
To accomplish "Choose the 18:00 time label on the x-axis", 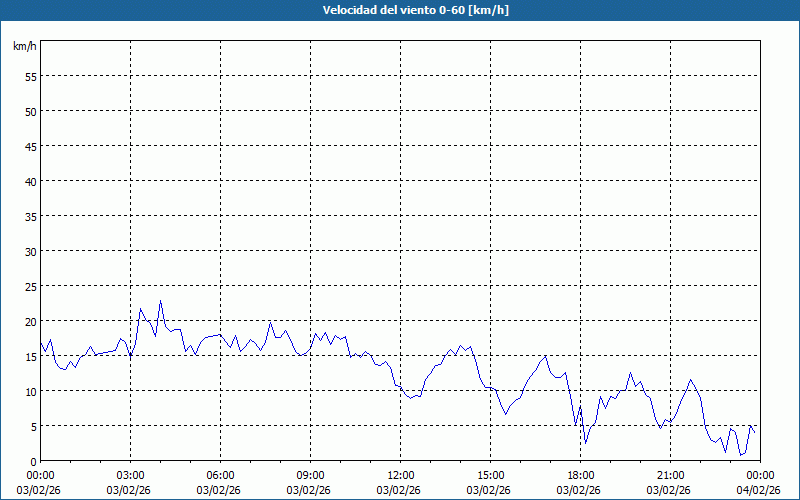I will click(x=580, y=474).
